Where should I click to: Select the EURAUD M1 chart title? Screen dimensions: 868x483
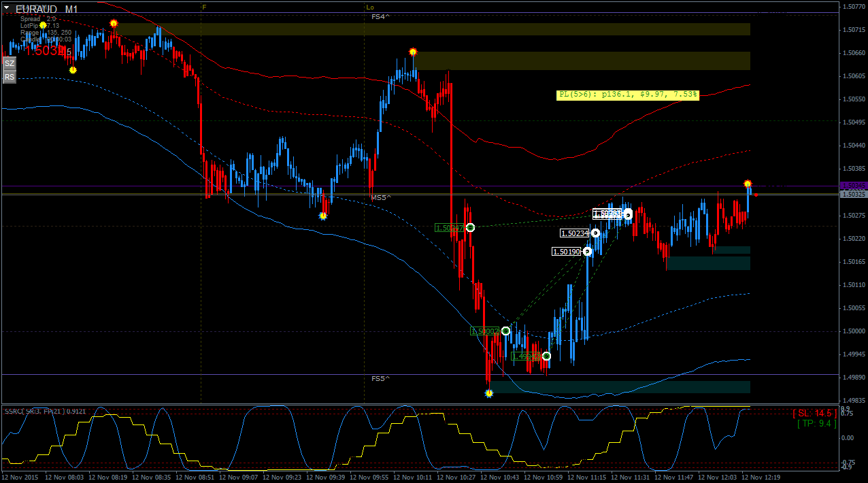(x=46, y=10)
